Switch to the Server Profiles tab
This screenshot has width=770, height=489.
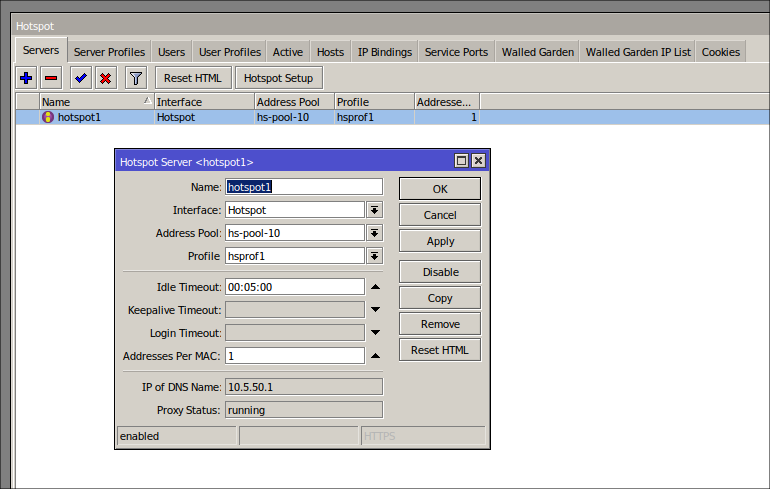109,52
